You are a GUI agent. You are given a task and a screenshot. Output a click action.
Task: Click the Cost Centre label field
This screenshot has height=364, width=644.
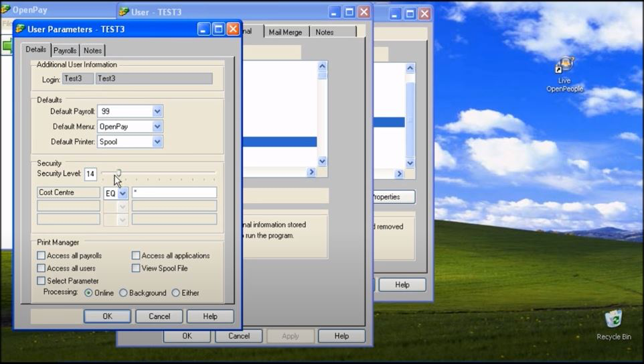tap(68, 192)
